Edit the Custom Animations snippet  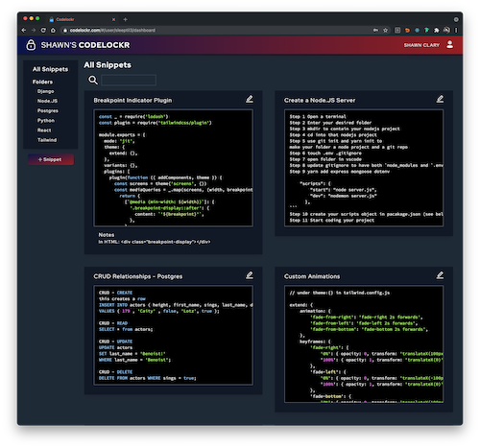440,275
